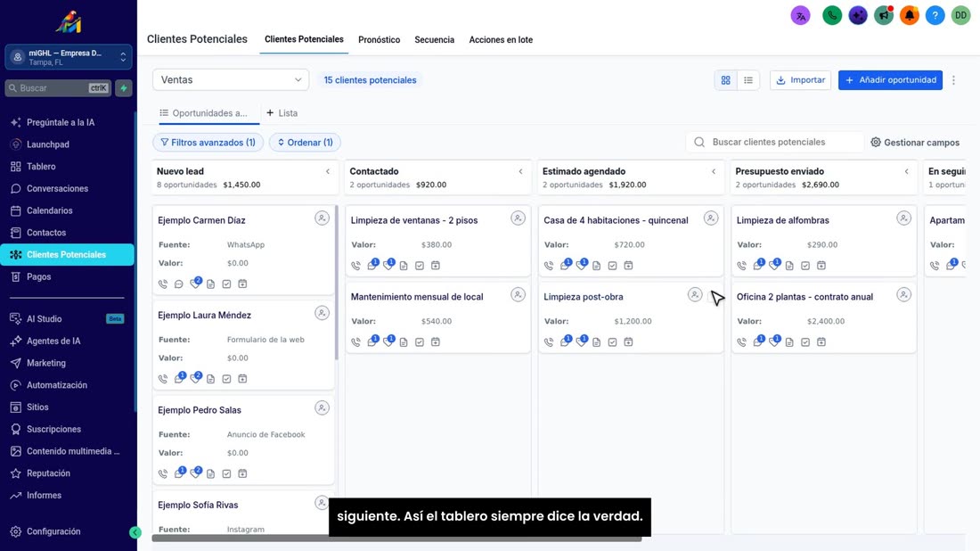Screen dimensions: 980x551
Task: Open Automatización in the sidebar
Action: 57,385
